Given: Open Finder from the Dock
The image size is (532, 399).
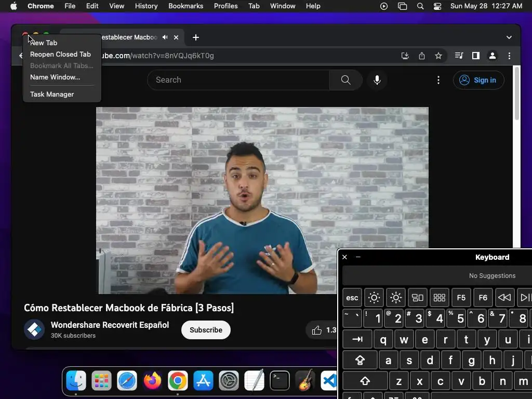Looking at the screenshot, I should (76, 381).
